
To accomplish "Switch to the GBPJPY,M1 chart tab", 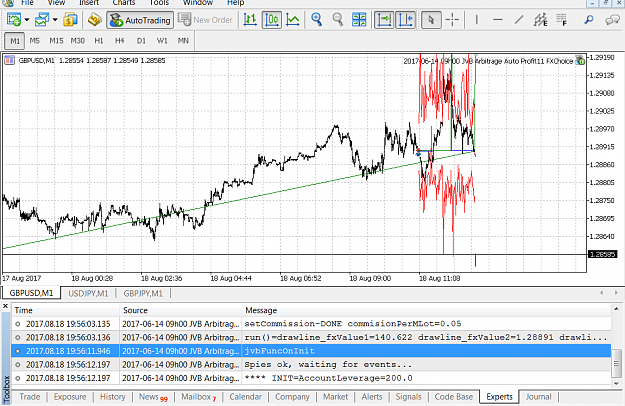I will pyautogui.click(x=143, y=294).
